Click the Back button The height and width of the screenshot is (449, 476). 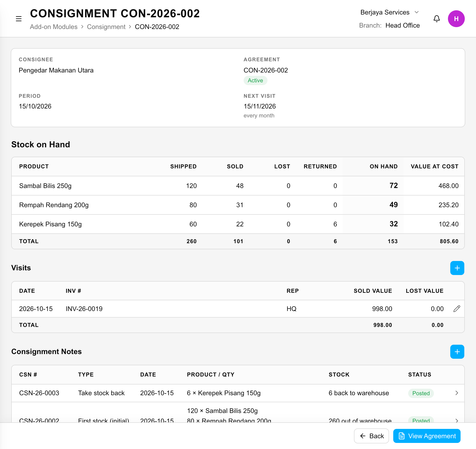(x=371, y=436)
